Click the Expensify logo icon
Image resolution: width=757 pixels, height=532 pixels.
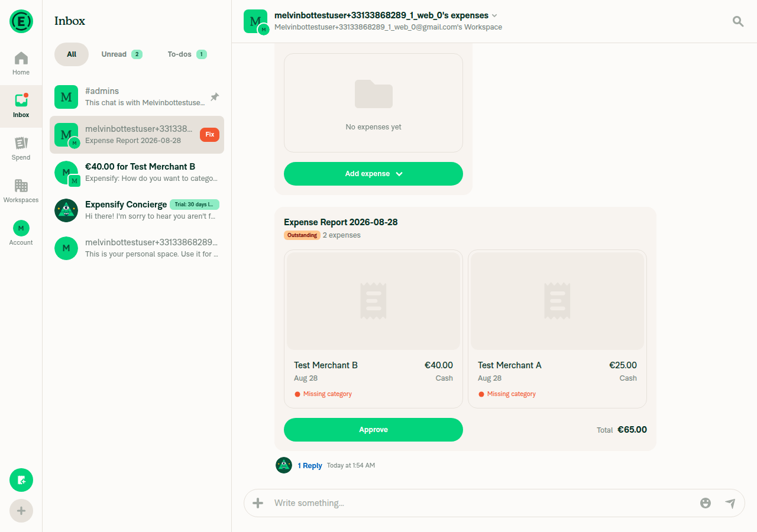pyautogui.click(x=21, y=21)
